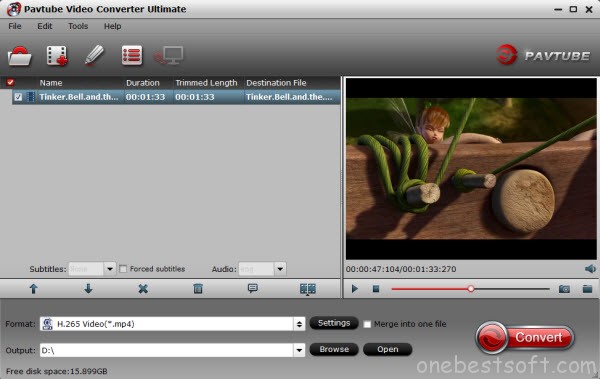
Task: Click the preview playback progress slider
Action: pyautogui.click(x=470, y=289)
